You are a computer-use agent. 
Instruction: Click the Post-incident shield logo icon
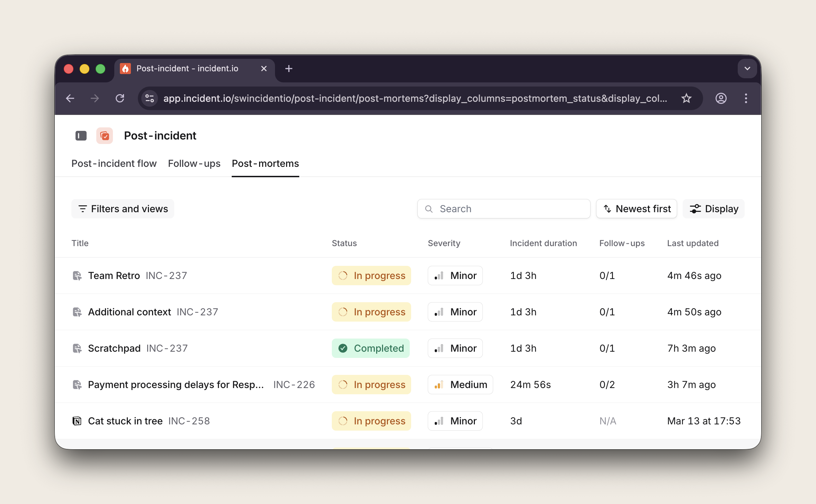105,136
